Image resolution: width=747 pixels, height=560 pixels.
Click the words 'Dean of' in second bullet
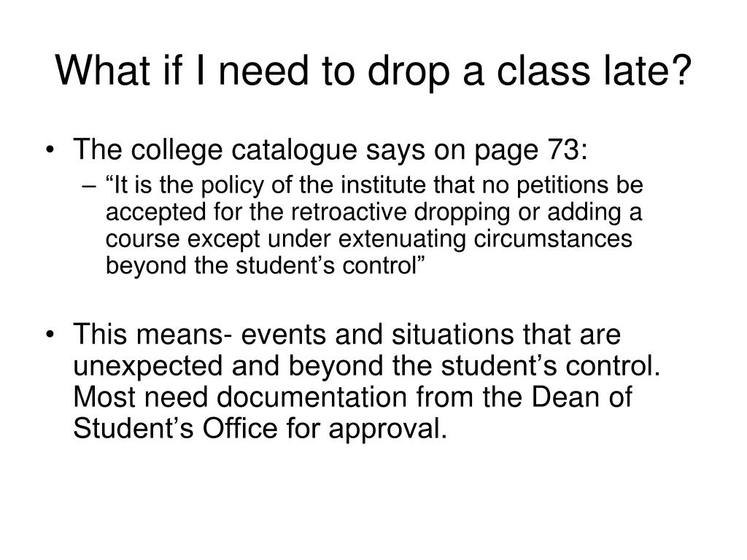pyautogui.click(x=581, y=397)
